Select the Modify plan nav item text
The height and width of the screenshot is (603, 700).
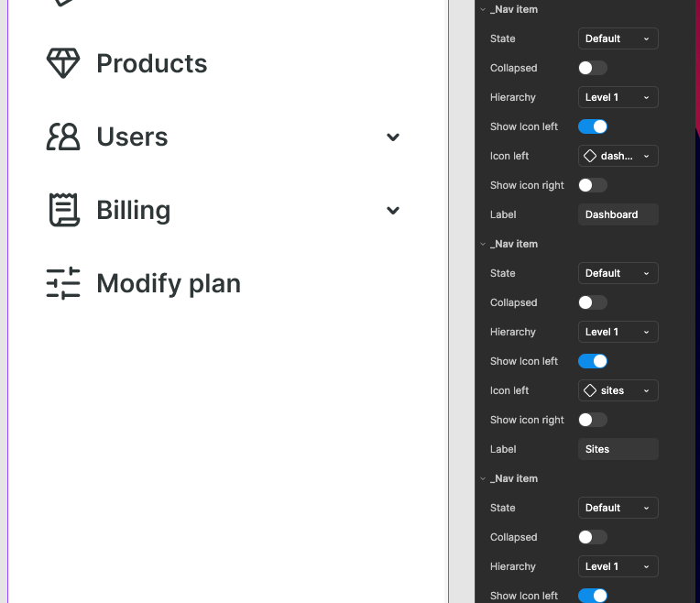169,284
